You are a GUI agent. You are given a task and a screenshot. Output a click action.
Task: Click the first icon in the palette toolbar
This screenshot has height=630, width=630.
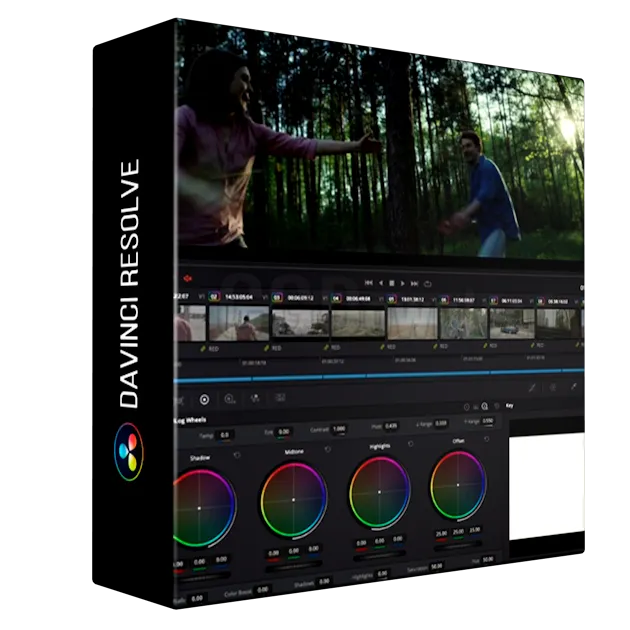(x=180, y=400)
